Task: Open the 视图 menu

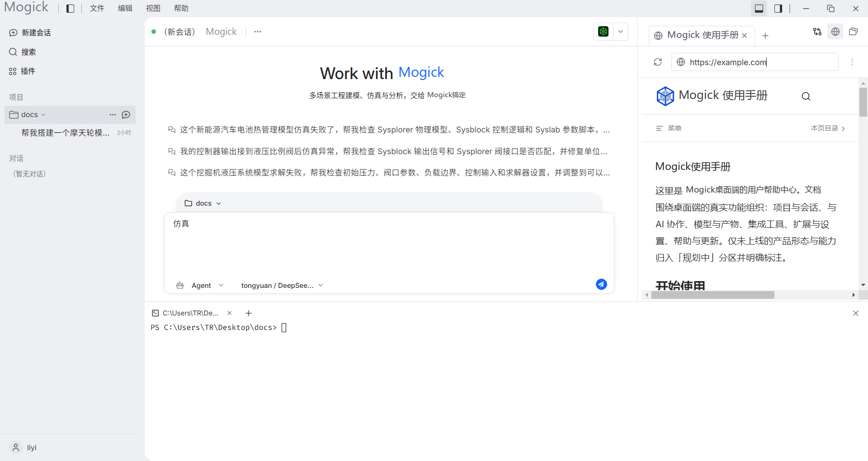Action: coord(153,9)
